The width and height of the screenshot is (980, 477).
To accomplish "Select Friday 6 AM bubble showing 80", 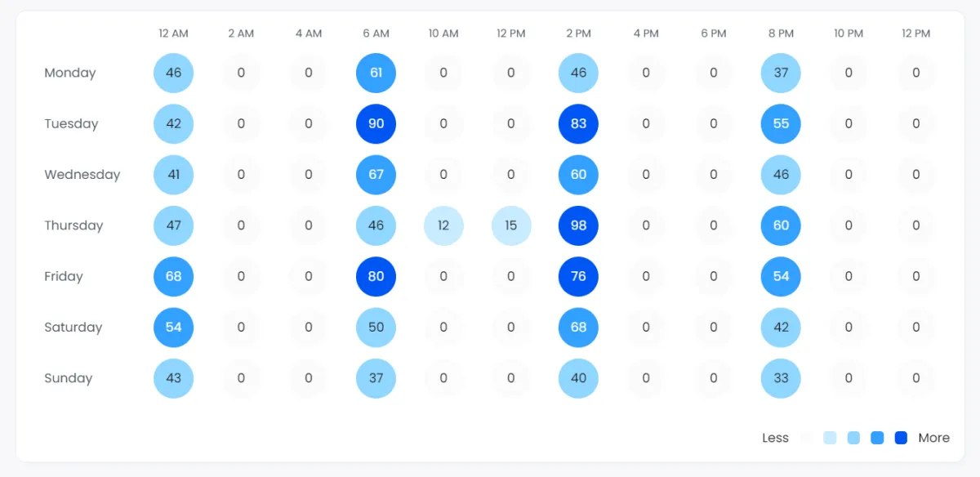I will pyautogui.click(x=376, y=277).
